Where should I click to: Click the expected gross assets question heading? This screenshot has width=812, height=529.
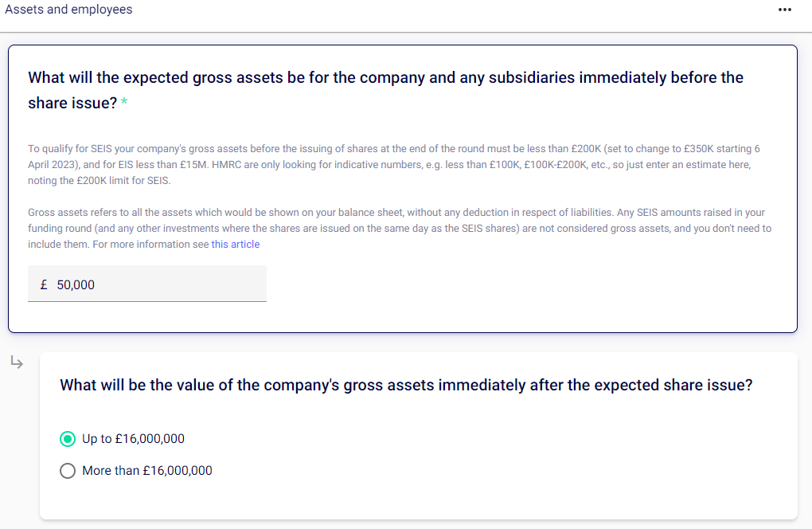click(385, 78)
